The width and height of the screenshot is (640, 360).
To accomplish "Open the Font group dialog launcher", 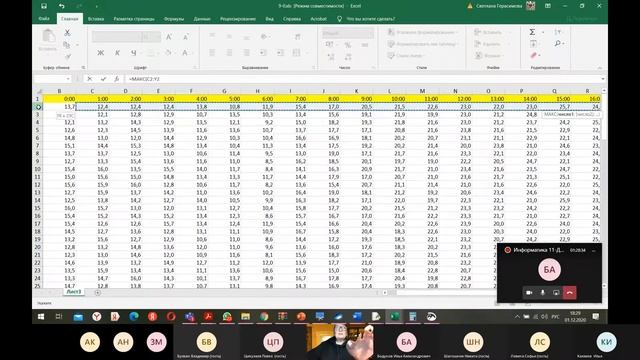I will click(195, 68).
